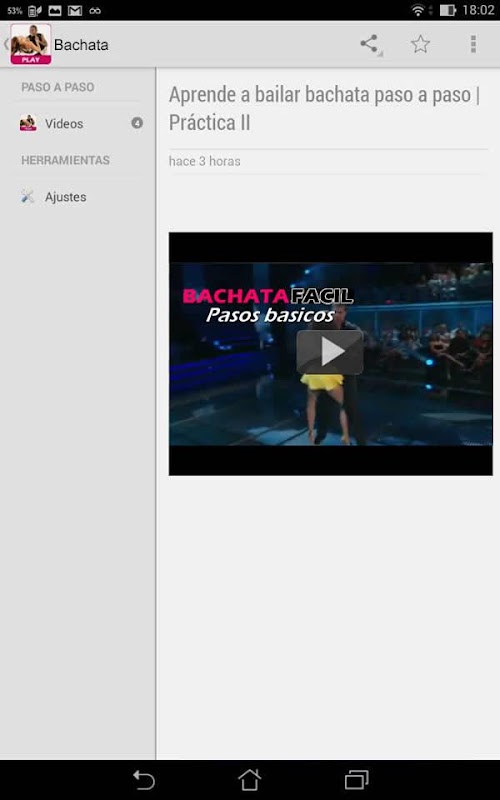Open the three-dot overflow menu
The image size is (500, 800).
point(473,44)
